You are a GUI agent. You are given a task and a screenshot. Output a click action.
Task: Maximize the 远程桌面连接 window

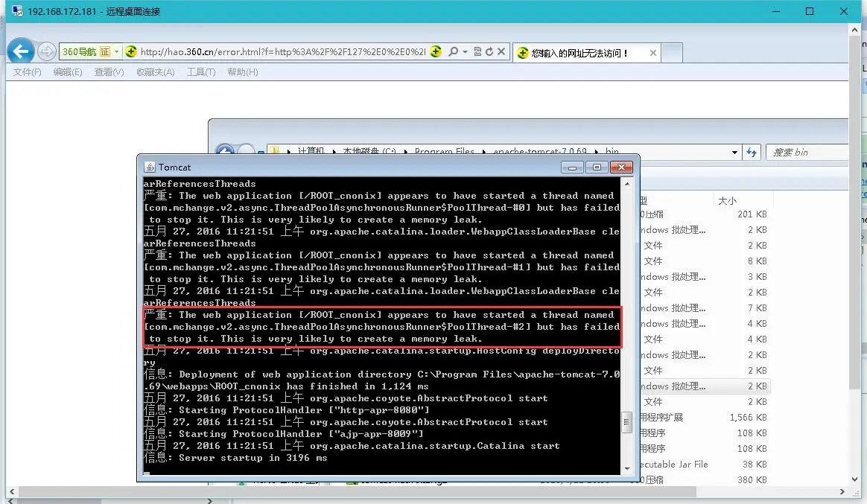point(810,11)
